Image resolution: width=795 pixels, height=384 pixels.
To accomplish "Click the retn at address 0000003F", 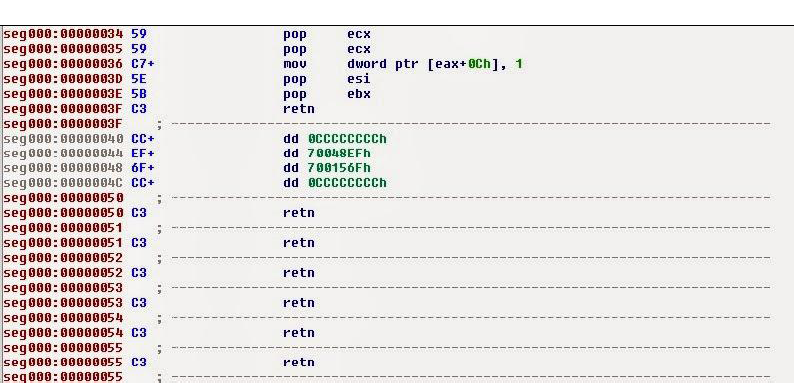I will point(299,109).
